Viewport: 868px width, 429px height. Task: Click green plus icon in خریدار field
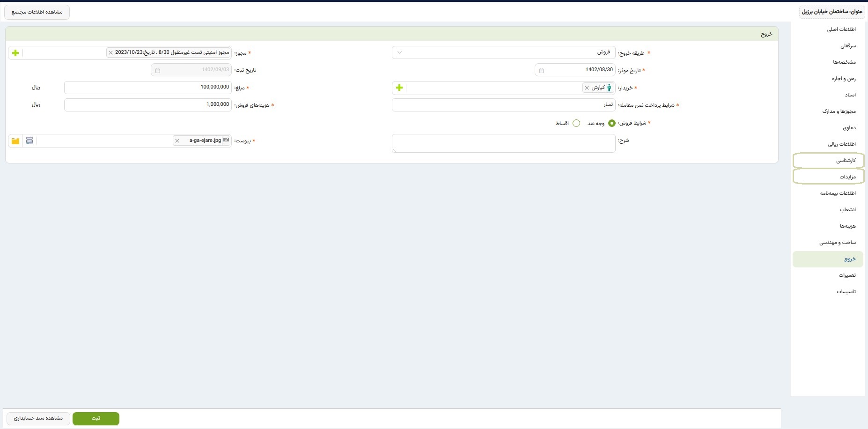pyautogui.click(x=399, y=88)
